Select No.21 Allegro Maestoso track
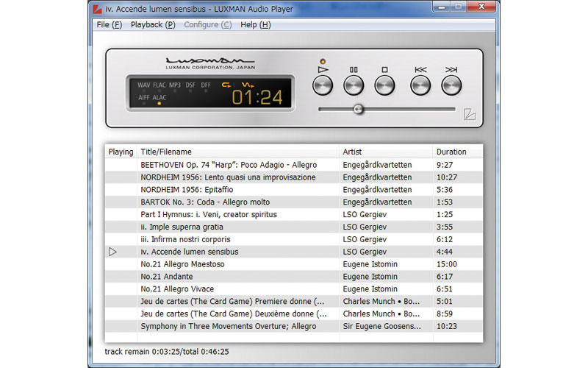Viewport: 588px width, 368px height. coord(294,264)
